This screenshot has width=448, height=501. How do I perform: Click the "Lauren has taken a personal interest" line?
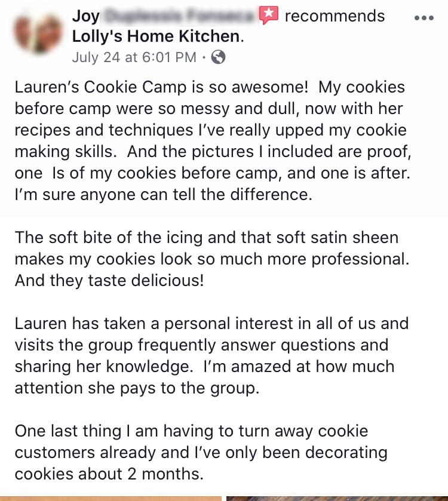211,323
